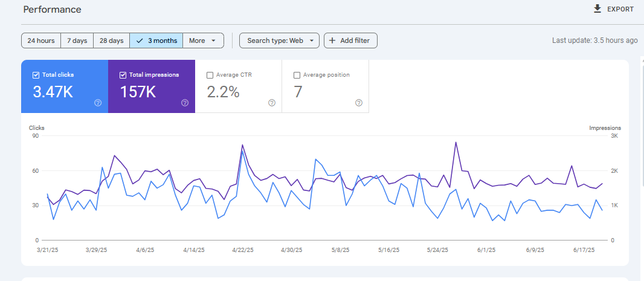Click help icon on Average position card
This screenshot has width=644, height=281.
(359, 103)
